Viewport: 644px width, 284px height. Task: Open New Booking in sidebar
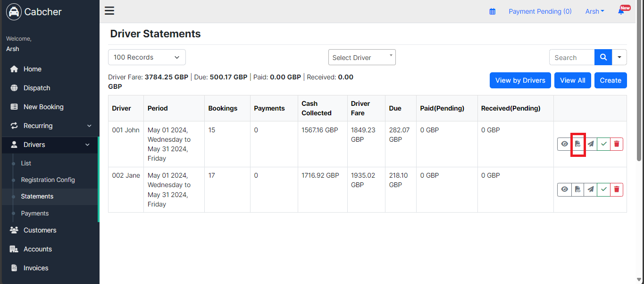pos(50,107)
